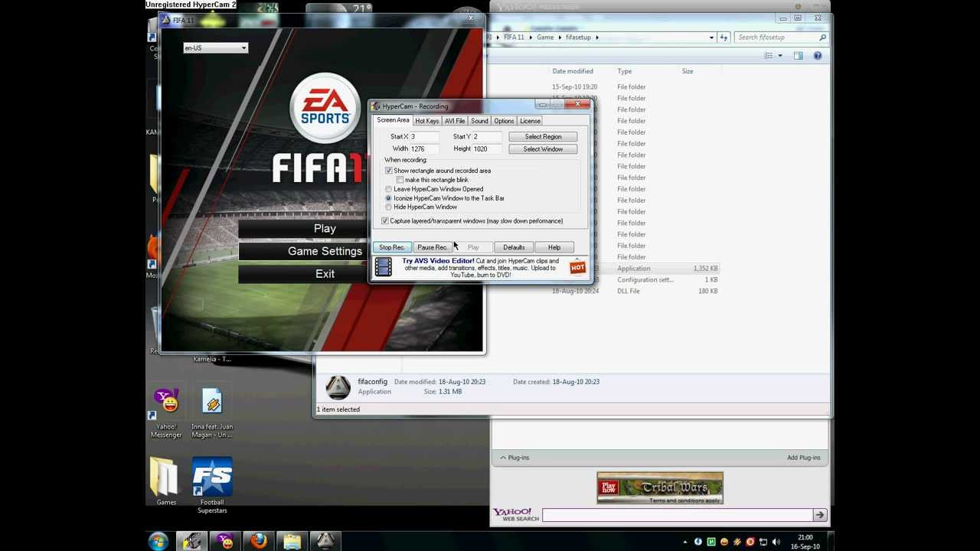Click the Start Y input field
The width and height of the screenshot is (980, 551).
click(x=487, y=137)
